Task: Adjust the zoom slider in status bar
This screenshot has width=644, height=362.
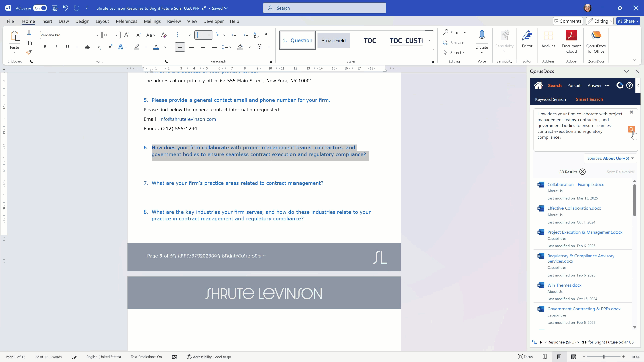Action: coord(603,357)
